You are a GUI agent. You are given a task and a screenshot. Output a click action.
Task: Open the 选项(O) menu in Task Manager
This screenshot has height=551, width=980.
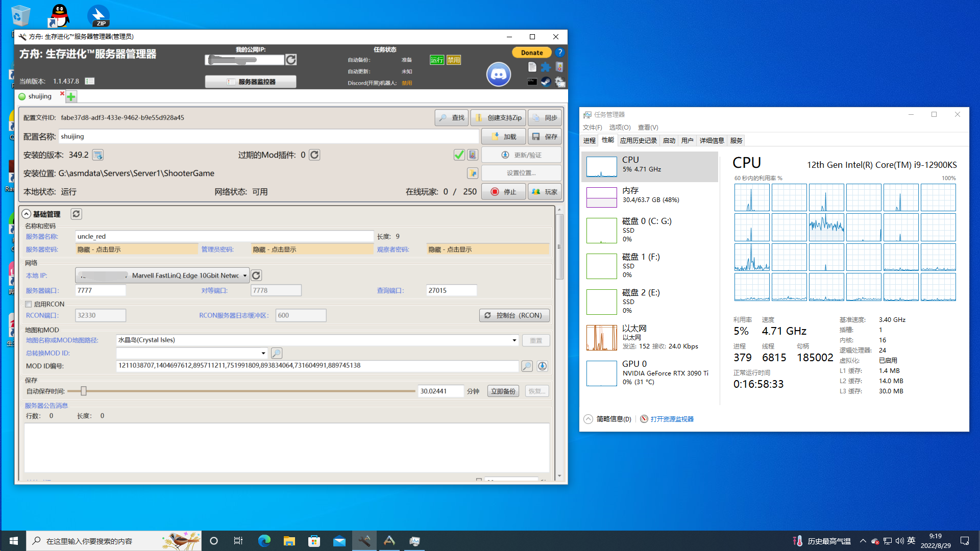click(620, 128)
